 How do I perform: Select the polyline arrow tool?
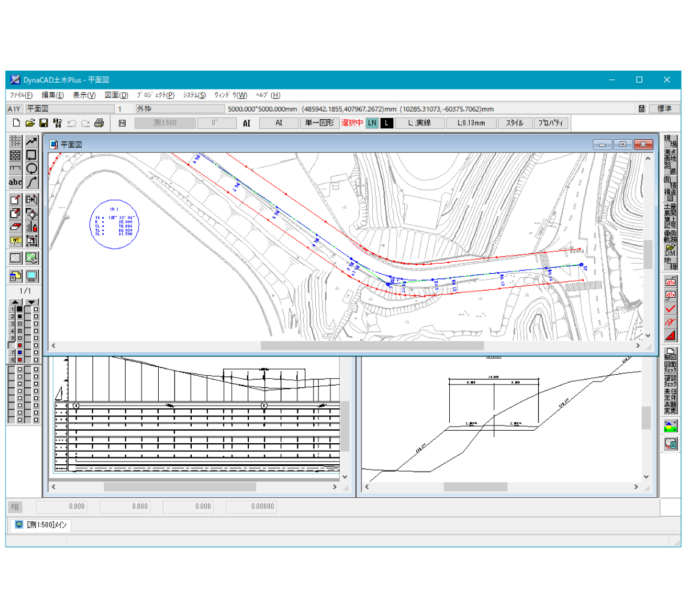[x=31, y=141]
